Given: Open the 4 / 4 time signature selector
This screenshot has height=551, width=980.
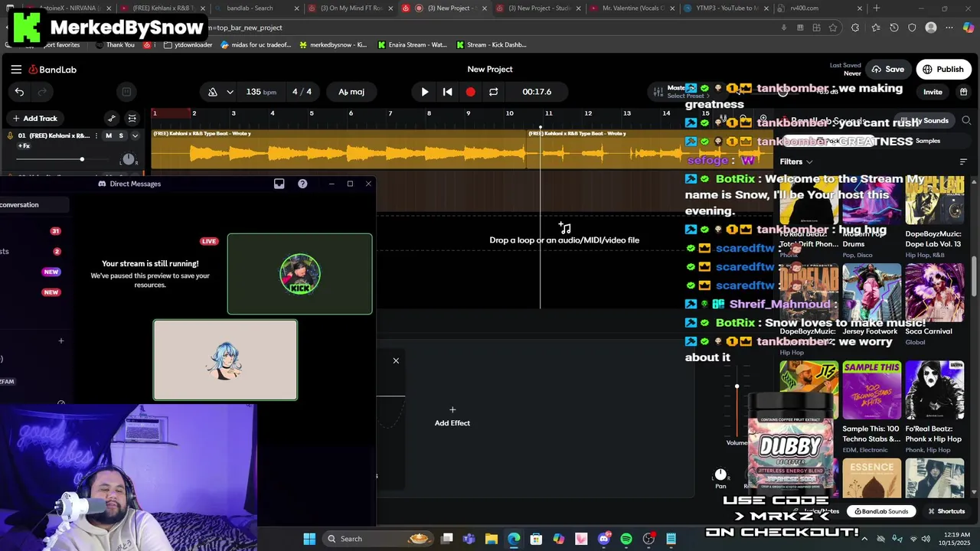Looking at the screenshot, I should click(x=302, y=92).
